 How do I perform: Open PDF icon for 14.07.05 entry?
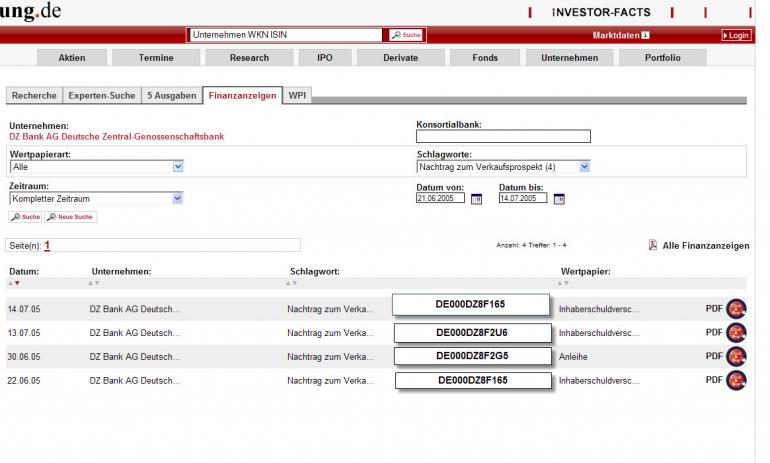click(x=736, y=309)
